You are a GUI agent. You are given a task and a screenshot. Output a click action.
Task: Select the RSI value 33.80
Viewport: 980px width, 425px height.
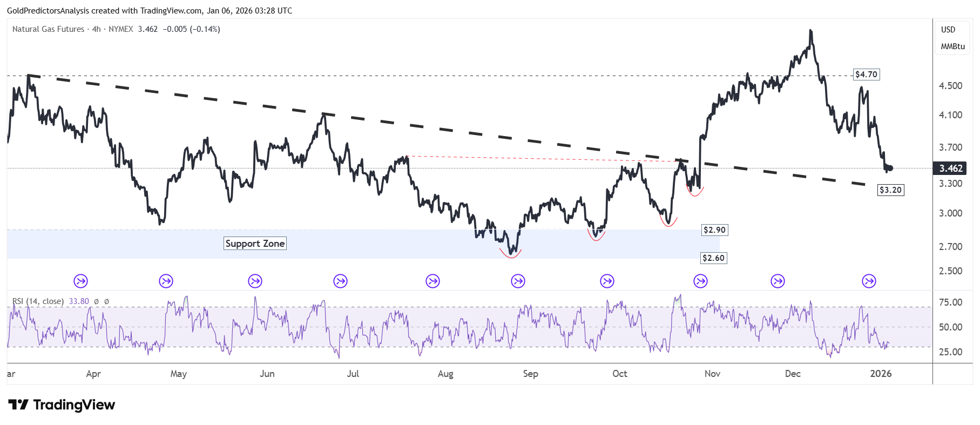point(79,301)
